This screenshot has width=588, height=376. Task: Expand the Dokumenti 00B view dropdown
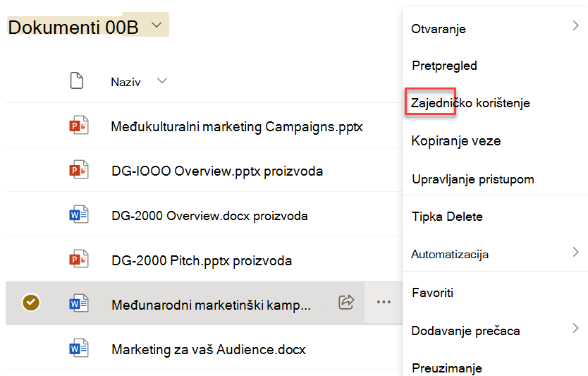click(157, 25)
